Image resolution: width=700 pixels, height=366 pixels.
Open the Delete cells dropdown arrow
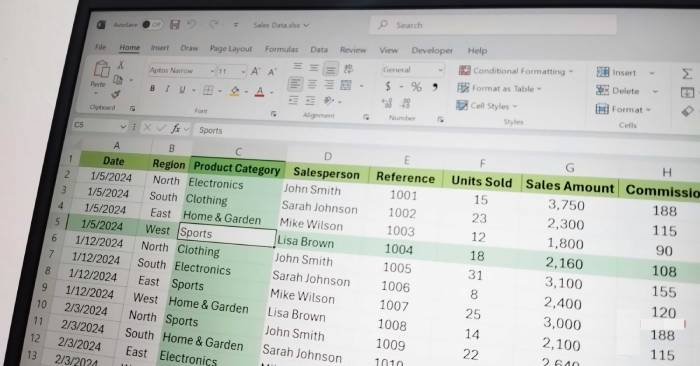655,92
